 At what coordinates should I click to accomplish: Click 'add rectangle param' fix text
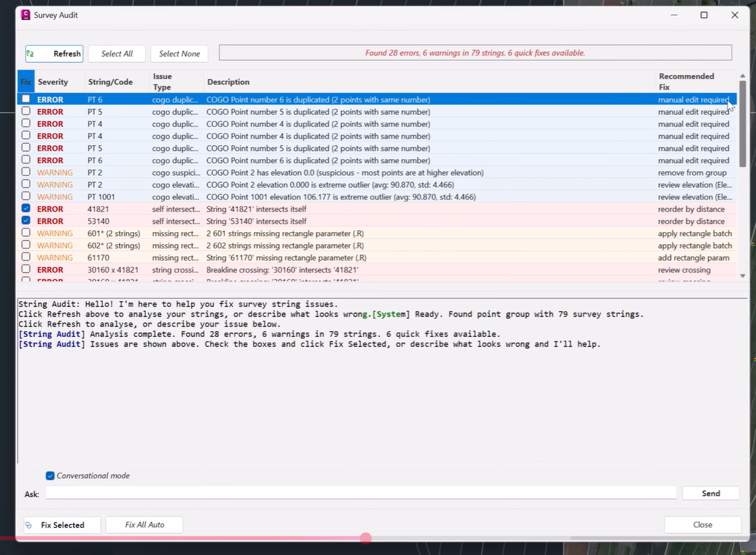click(x=693, y=257)
